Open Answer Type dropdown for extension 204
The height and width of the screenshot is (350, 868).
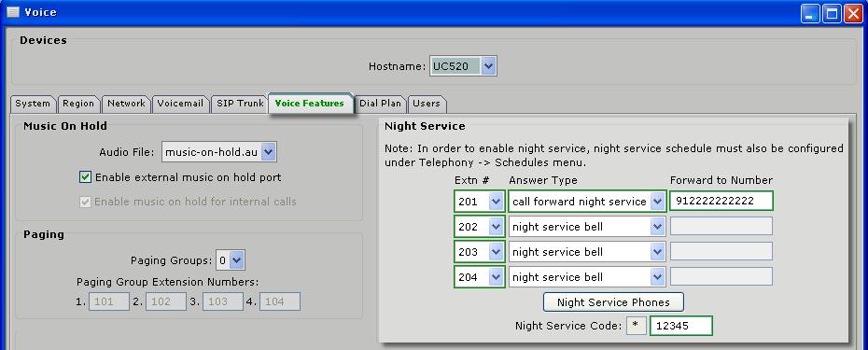pyautogui.click(x=587, y=277)
